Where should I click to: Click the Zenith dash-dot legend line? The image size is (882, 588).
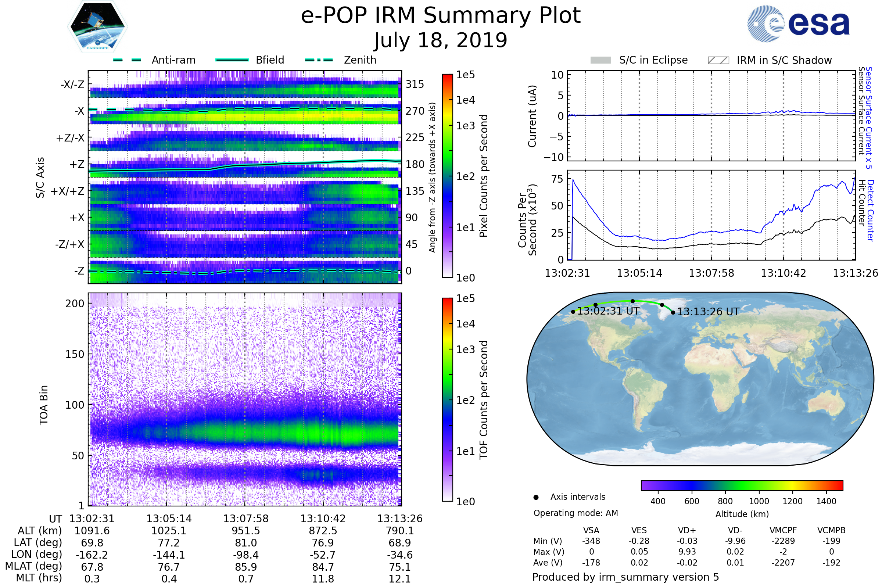click(319, 60)
